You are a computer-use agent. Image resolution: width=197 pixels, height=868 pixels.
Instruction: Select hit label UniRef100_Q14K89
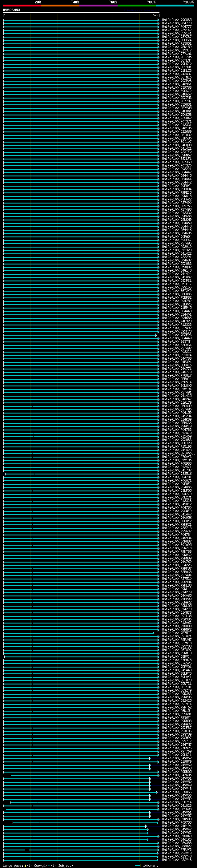[177, 419]
